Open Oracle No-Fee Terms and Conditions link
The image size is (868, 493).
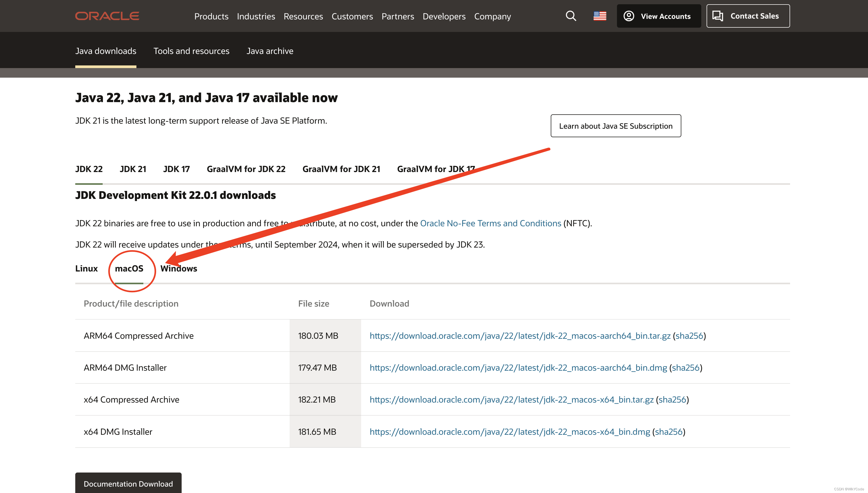coord(491,223)
